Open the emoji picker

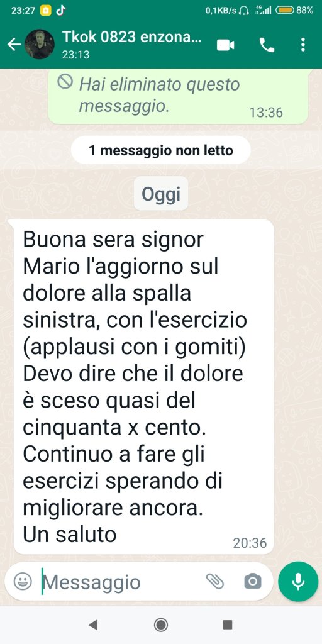pyautogui.click(x=23, y=582)
